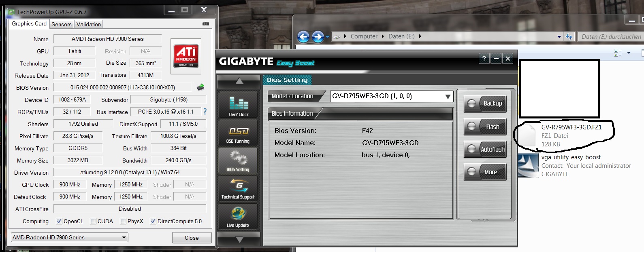644x262 pixels.
Task: Click the Driver Version field in GPU-Z
Action: (x=130, y=172)
